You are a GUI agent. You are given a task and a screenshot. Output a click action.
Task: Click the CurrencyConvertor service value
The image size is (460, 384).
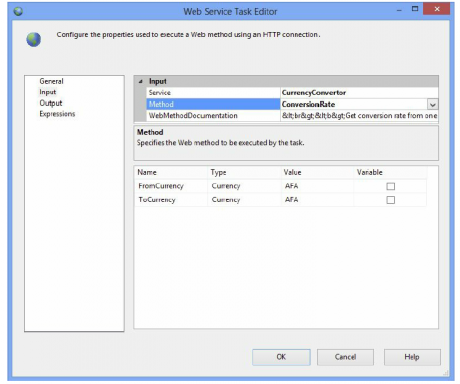pos(314,93)
